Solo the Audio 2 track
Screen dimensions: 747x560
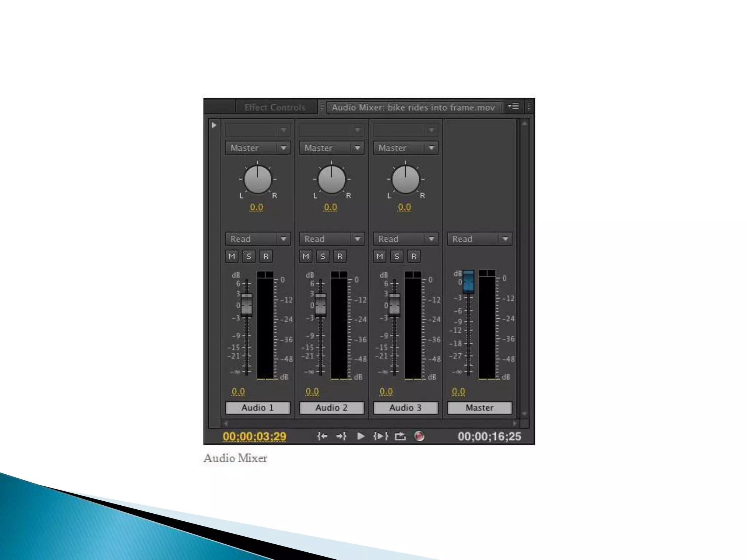[323, 256]
